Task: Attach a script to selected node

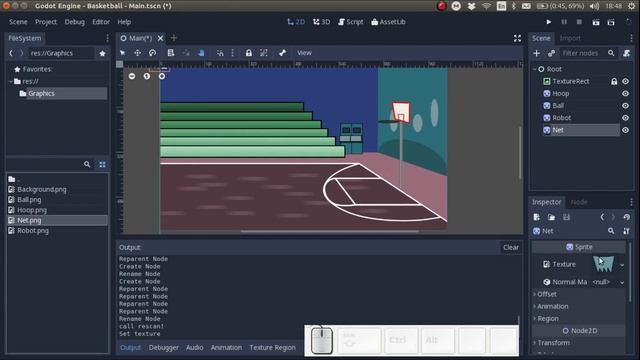Action: 626,53
